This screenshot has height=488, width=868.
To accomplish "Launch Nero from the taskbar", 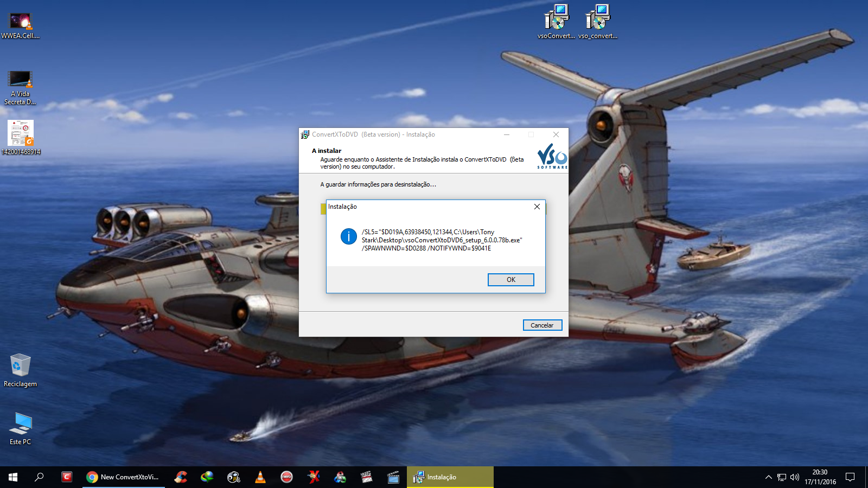I will point(287,477).
